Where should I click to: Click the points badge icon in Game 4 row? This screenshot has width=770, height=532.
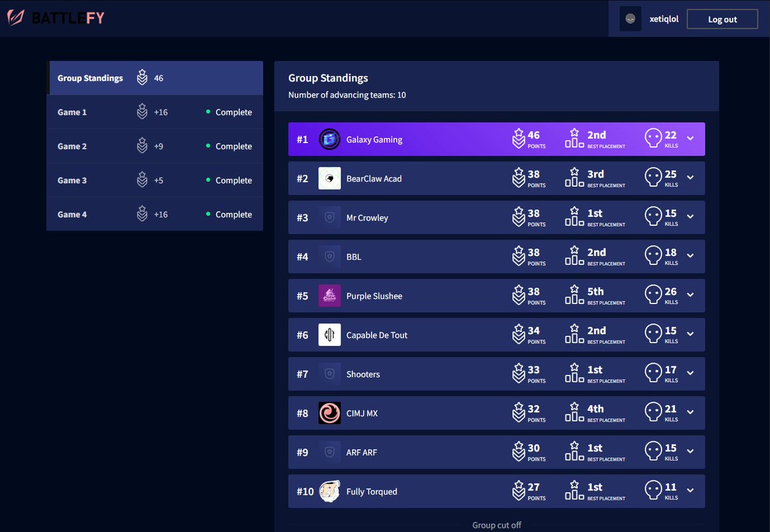(142, 214)
